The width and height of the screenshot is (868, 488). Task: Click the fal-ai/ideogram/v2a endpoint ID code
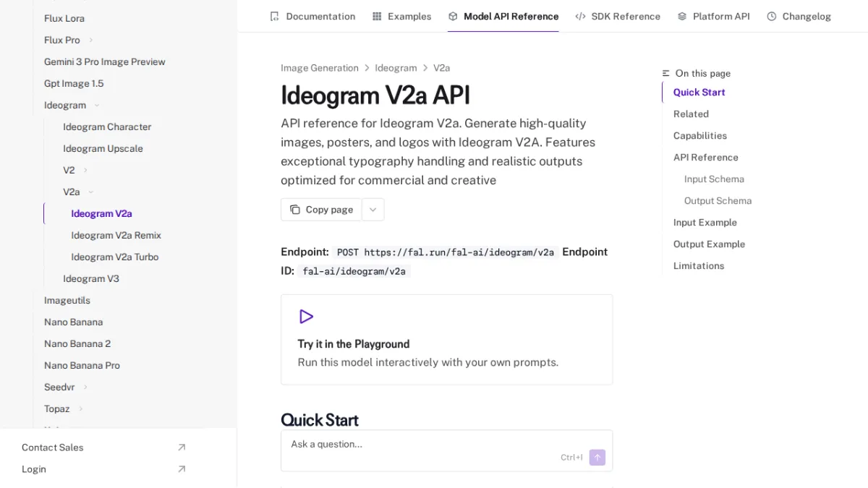354,272
